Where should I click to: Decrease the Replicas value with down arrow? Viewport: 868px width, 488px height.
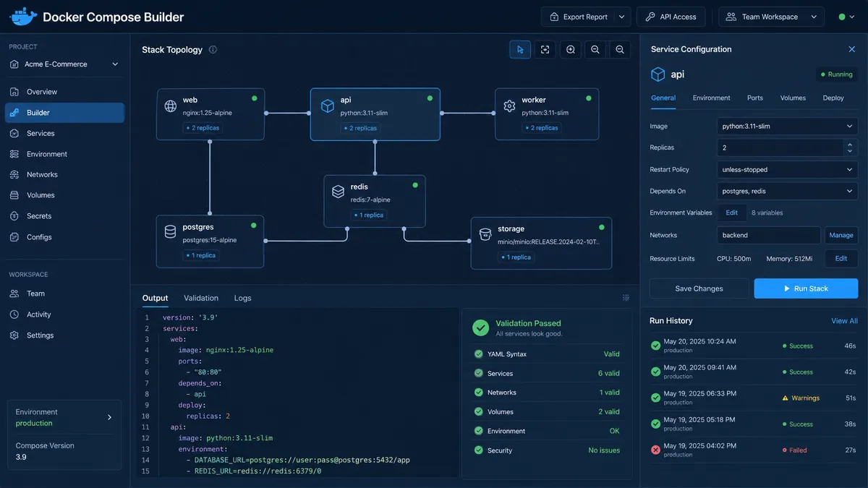click(x=850, y=151)
